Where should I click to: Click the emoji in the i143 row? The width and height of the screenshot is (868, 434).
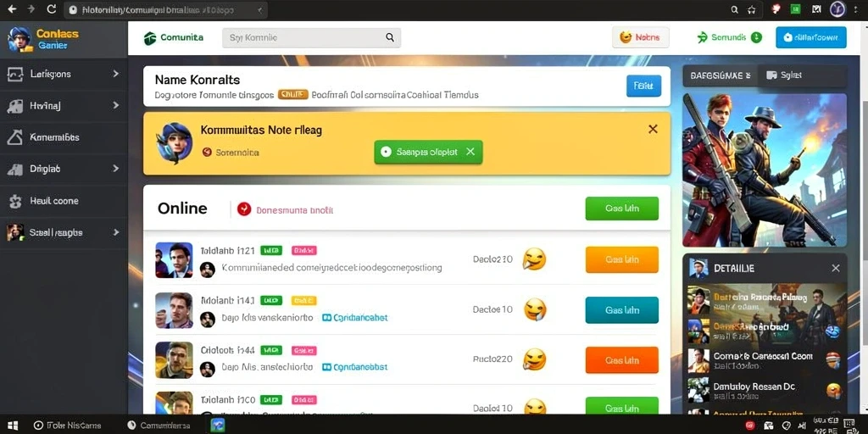coord(535,309)
